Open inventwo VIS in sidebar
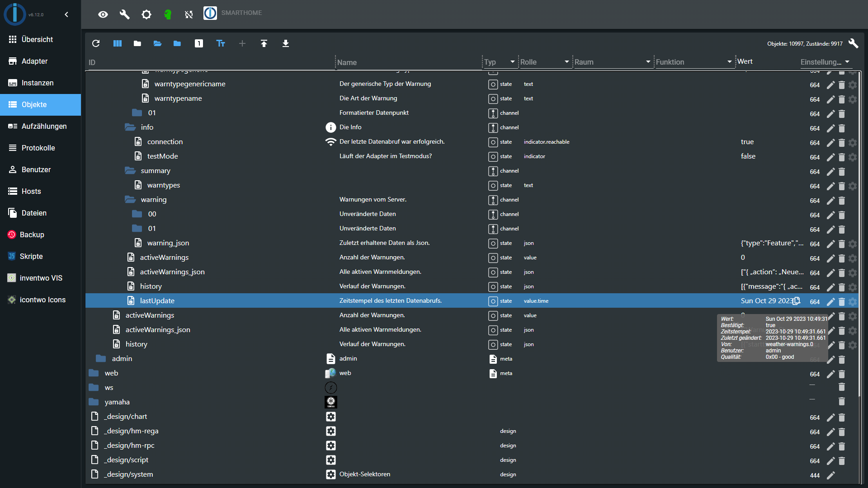The height and width of the screenshot is (488, 868). pos(41,278)
